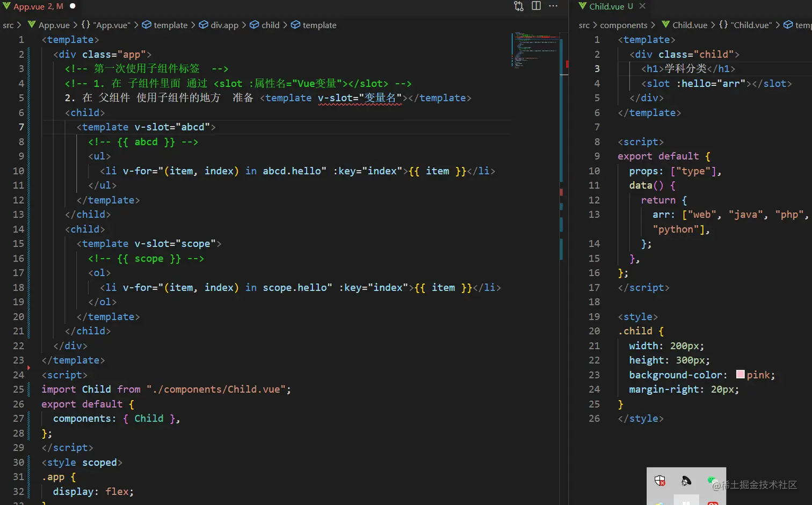This screenshot has width=812, height=505.
Task: Open the first template breadcrumb after "App.vue"
Action: tap(171, 25)
